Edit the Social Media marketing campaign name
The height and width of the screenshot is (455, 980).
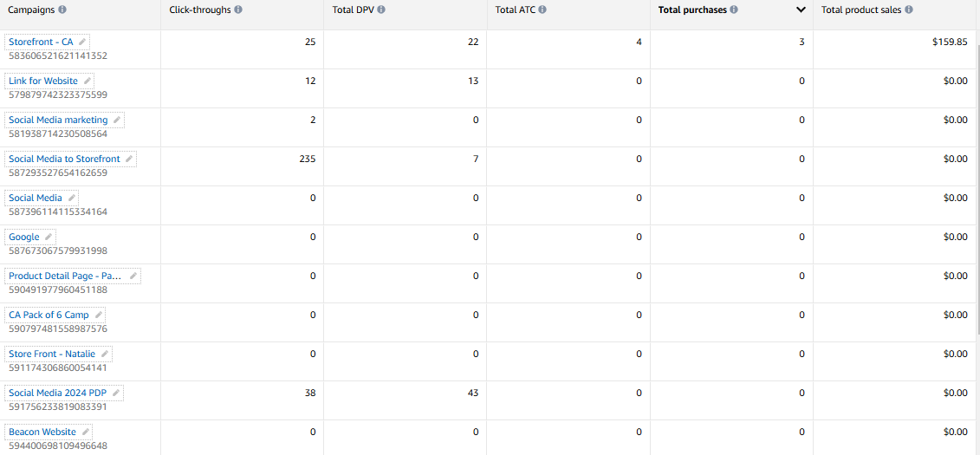click(118, 120)
